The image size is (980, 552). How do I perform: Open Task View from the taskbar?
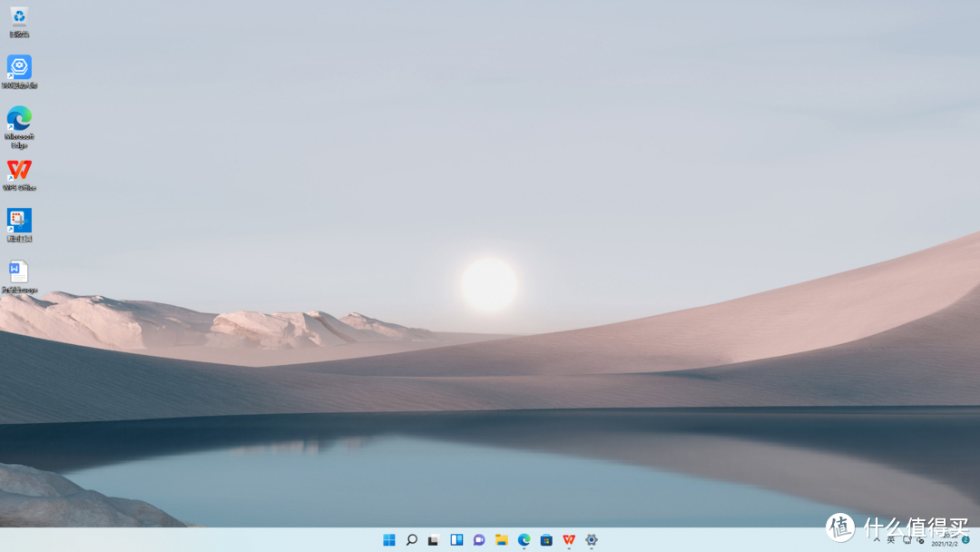(x=435, y=539)
